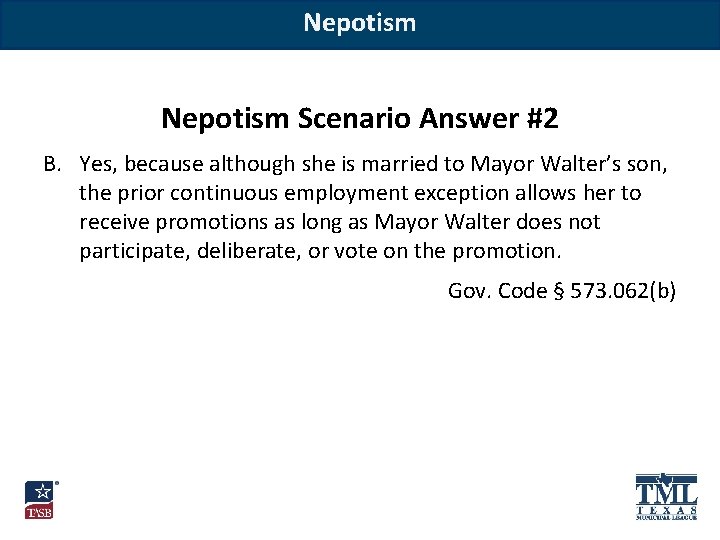
Task: Click the word TEXAS beneath the TML logo
Action: tap(666, 511)
